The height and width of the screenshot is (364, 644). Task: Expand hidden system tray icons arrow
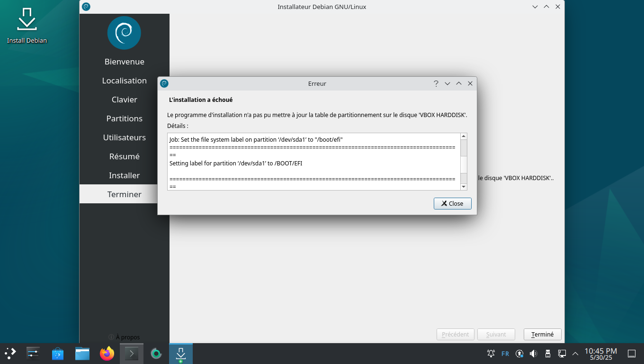[x=575, y=354]
